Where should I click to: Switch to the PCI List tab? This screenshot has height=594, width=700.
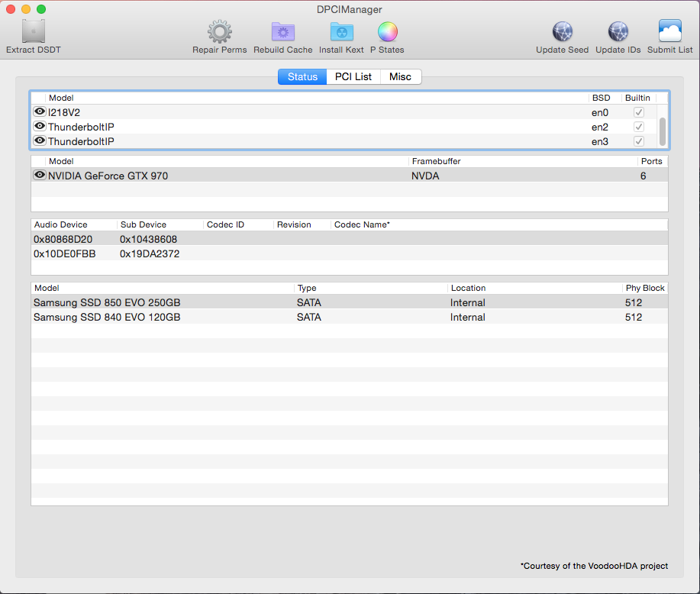(x=353, y=76)
